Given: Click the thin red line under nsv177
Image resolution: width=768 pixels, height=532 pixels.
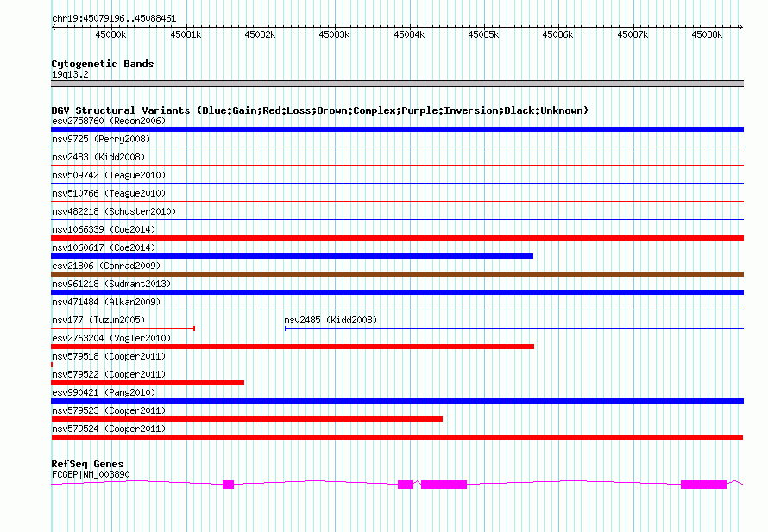Looking at the screenshot, I should pos(123,329).
